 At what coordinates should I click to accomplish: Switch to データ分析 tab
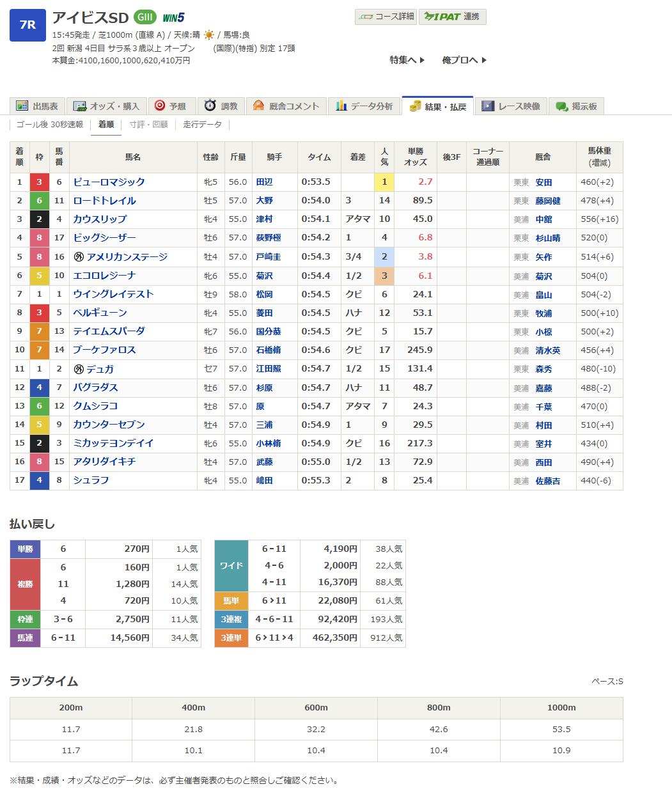point(364,106)
